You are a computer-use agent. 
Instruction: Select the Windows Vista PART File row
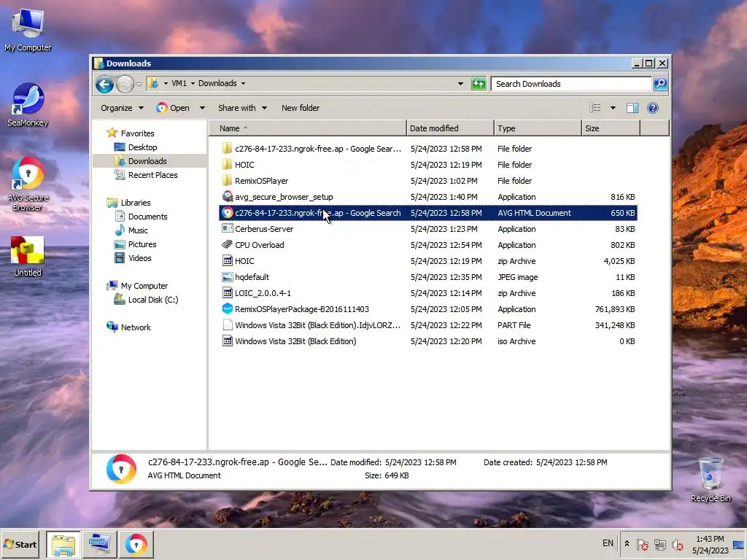(x=427, y=325)
